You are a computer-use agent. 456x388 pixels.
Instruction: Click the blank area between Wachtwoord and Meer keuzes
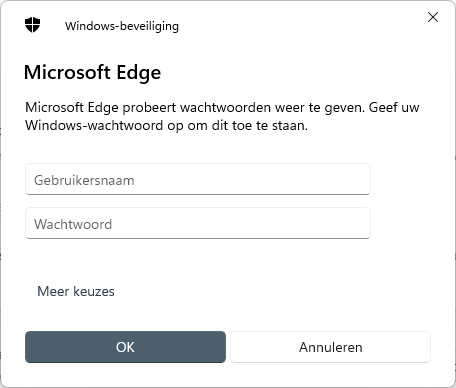198,262
